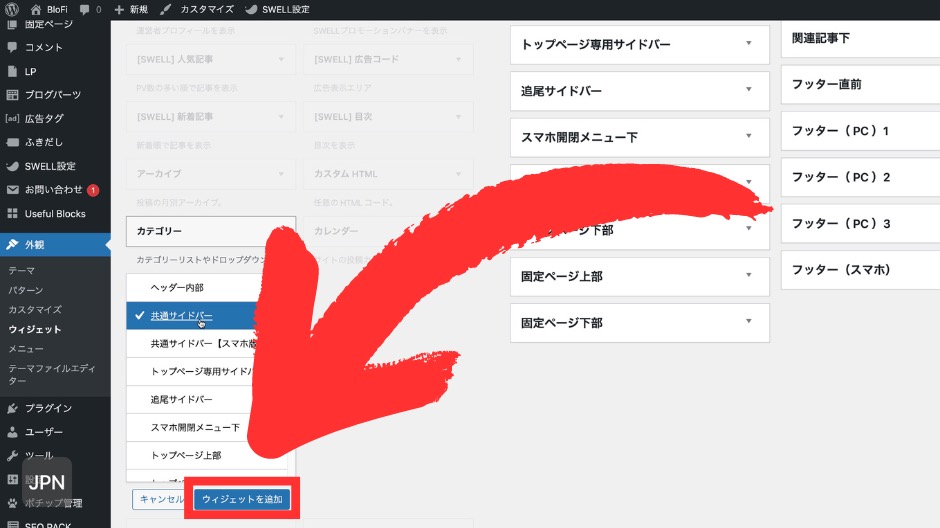
Task: Click the コメント sidebar icon
Action: click(x=12, y=47)
